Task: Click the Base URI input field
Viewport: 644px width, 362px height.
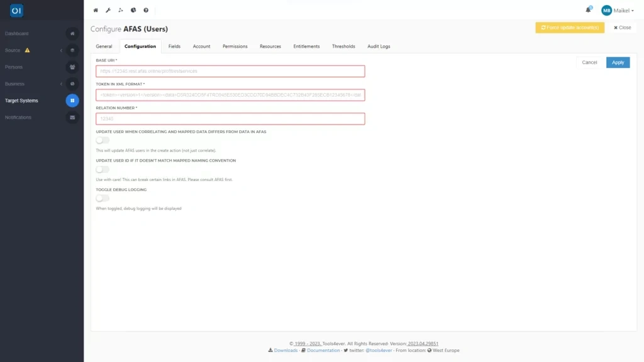Action: point(230,70)
